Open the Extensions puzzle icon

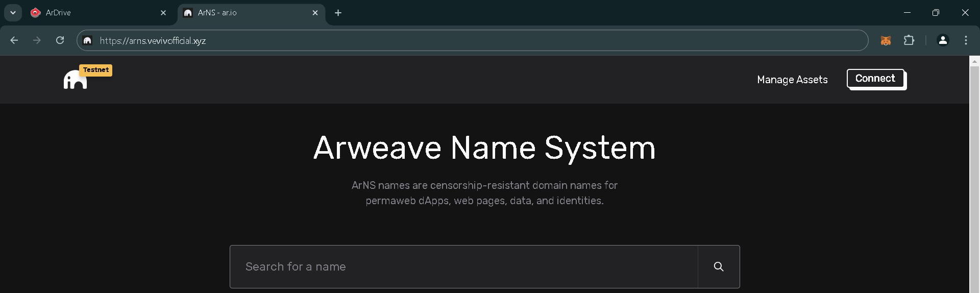909,40
